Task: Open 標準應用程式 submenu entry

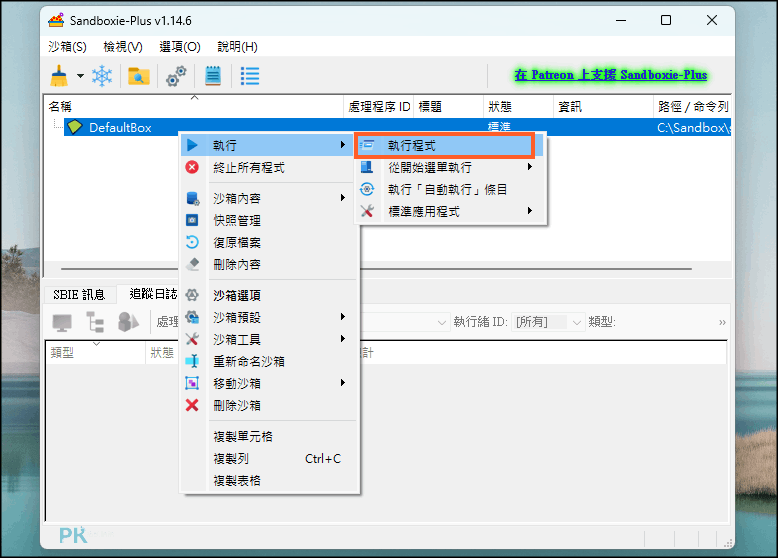Action: [x=451, y=212]
